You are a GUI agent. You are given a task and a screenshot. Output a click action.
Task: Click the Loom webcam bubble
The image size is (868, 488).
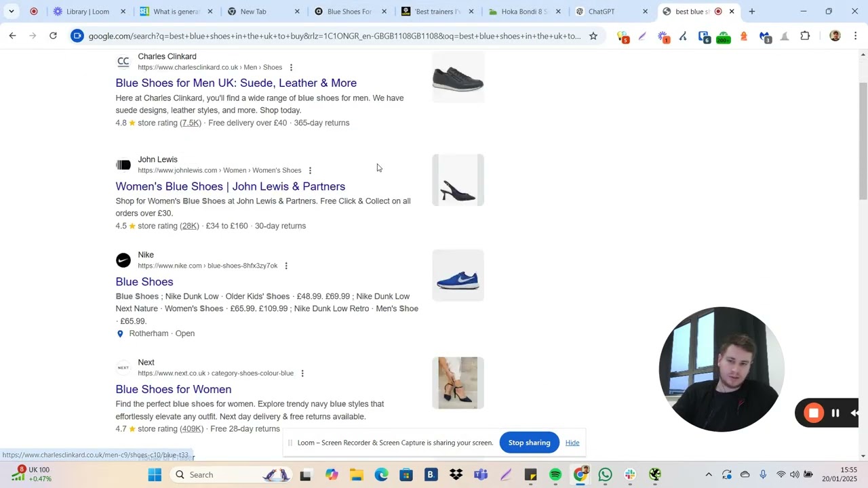pos(722,369)
